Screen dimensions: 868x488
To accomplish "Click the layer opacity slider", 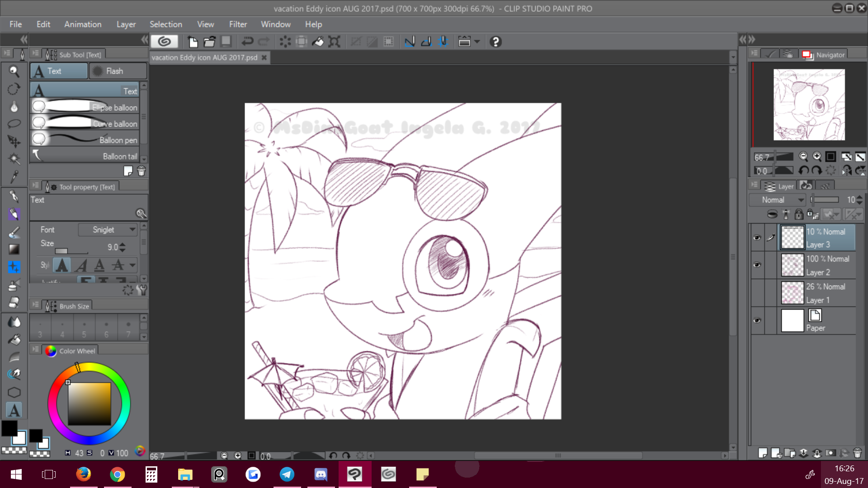I will pyautogui.click(x=825, y=200).
